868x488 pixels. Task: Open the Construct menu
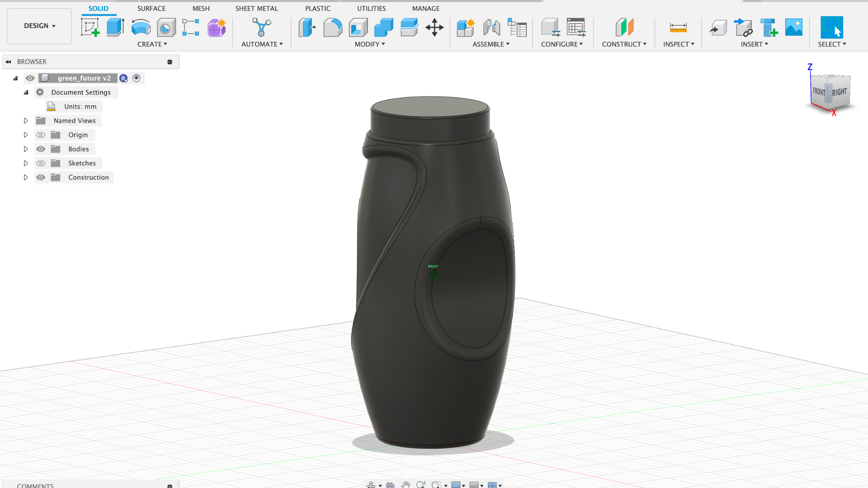pos(624,44)
